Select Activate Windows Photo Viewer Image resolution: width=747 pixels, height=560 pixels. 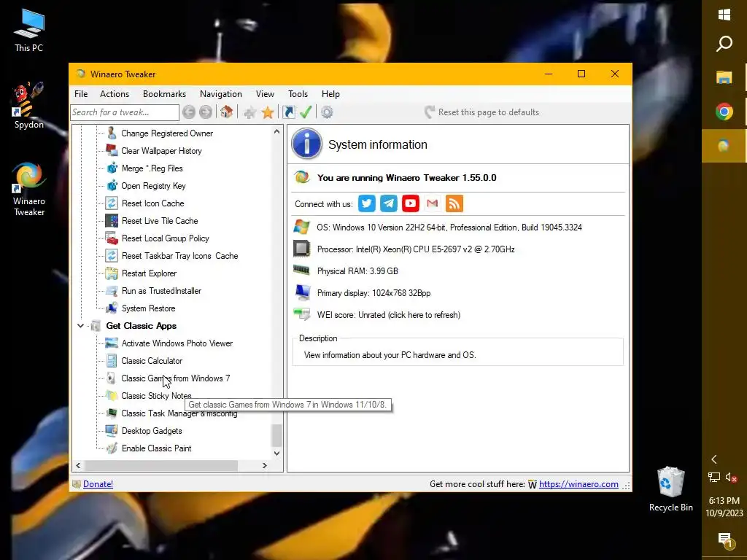177,343
